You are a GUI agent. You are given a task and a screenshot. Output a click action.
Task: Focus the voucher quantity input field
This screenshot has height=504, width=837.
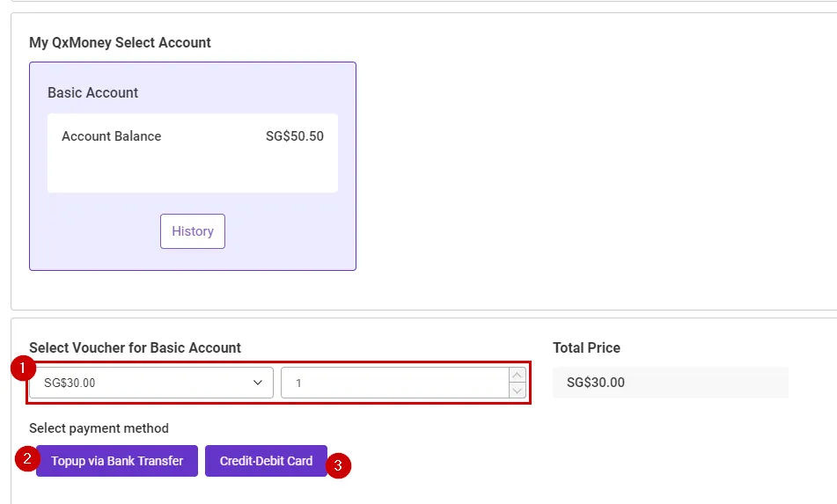point(393,383)
